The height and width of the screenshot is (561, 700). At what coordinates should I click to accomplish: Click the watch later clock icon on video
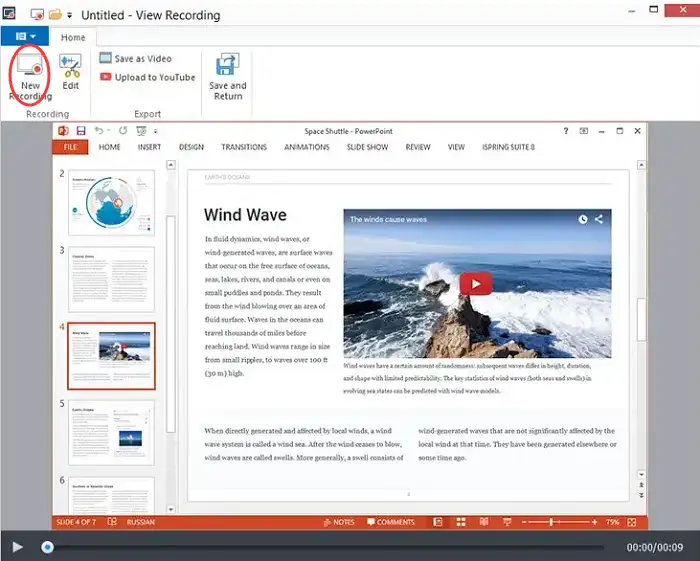click(x=583, y=219)
